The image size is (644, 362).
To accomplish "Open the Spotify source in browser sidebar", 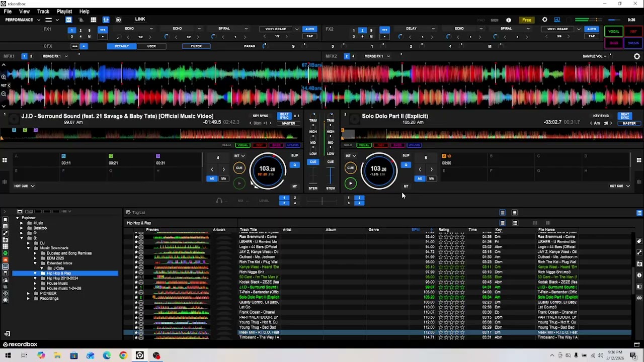I will click(x=5, y=253).
